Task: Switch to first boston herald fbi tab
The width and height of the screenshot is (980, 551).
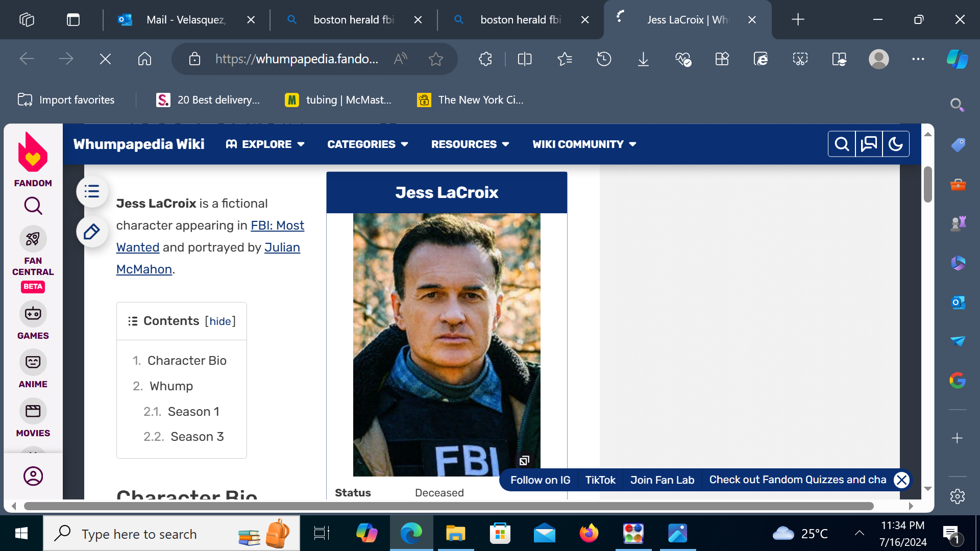Action: 353,20
